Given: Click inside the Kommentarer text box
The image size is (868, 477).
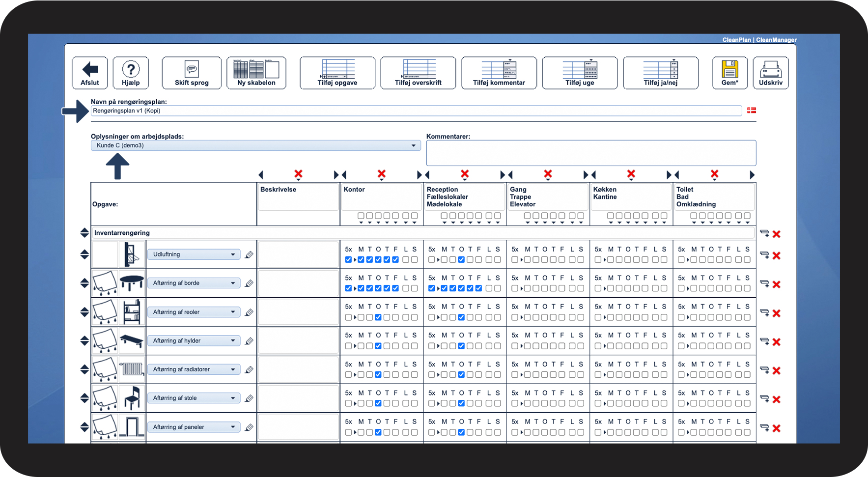Looking at the screenshot, I should (590, 153).
